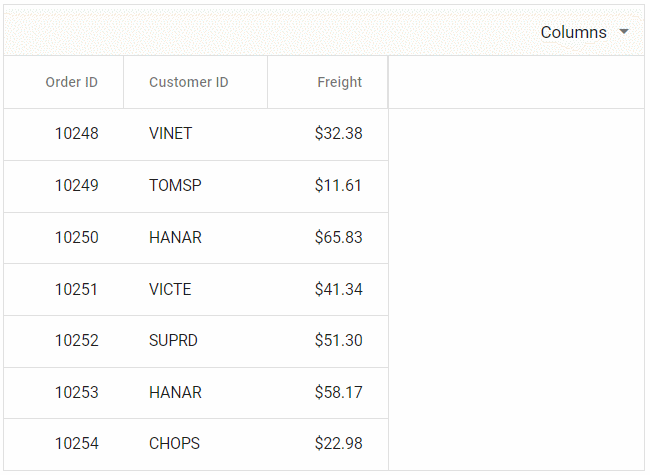Click the order 10254 cell
650x475 pixels.
click(76, 444)
